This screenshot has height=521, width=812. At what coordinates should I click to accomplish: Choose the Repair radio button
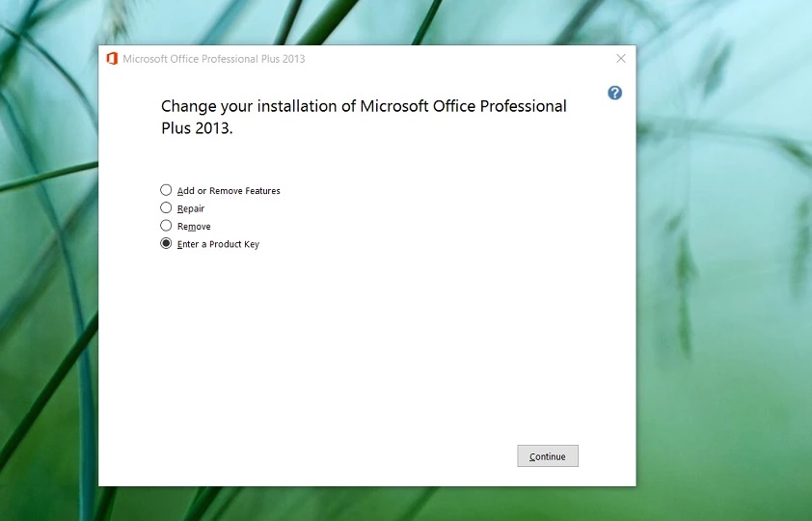(x=166, y=207)
